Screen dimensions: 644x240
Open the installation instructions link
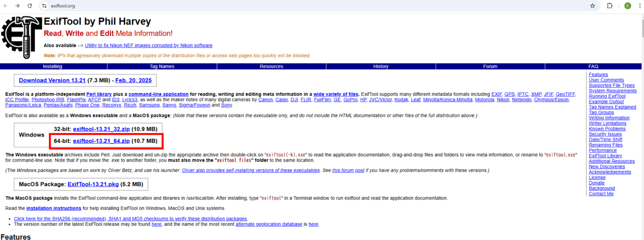(x=54, y=208)
